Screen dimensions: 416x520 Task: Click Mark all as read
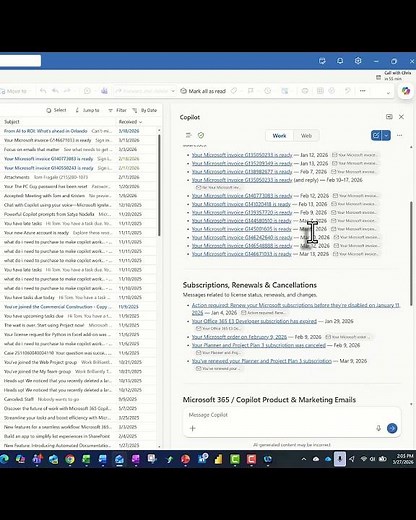pyautogui.click(x=203, y=91)
